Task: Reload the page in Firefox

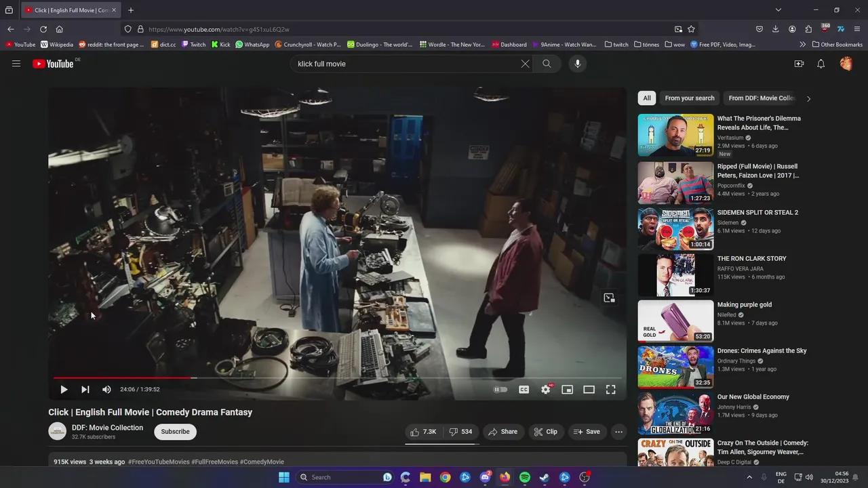Action: click(43, 29)
